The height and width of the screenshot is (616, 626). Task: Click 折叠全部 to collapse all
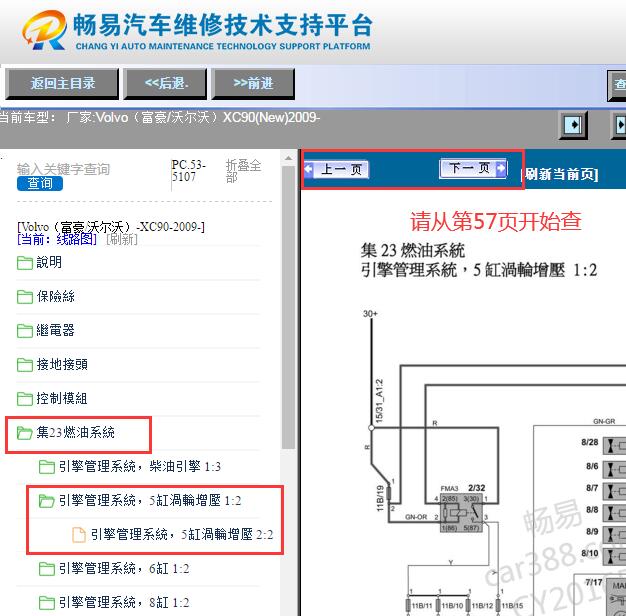pyautogui.click(x=244, y=170)
